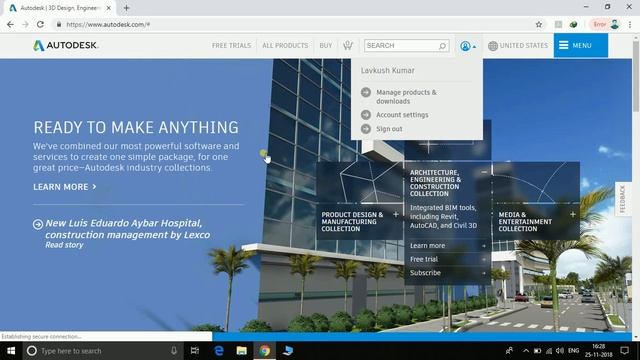Image resolution: width=640 pixels, height=360 pixels.
Task: Click the Error sync indicator in Chrome
Action: (599, 24)
